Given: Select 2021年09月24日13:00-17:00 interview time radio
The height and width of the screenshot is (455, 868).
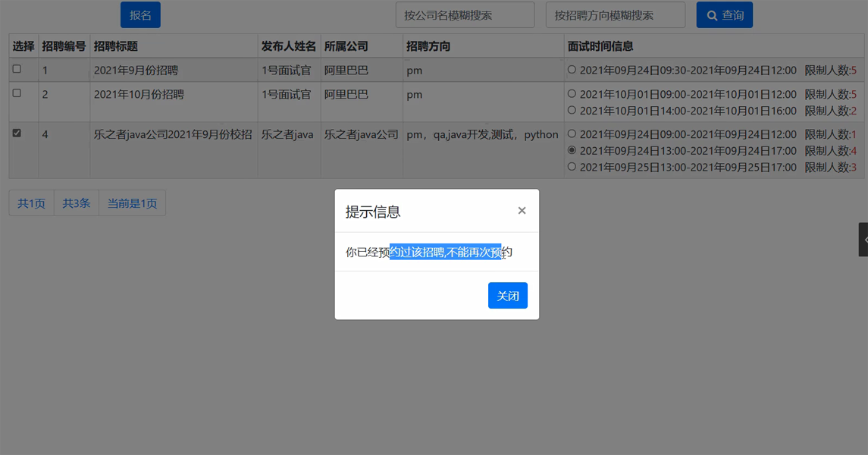Looking at the screenshot, I should (572, 150).
